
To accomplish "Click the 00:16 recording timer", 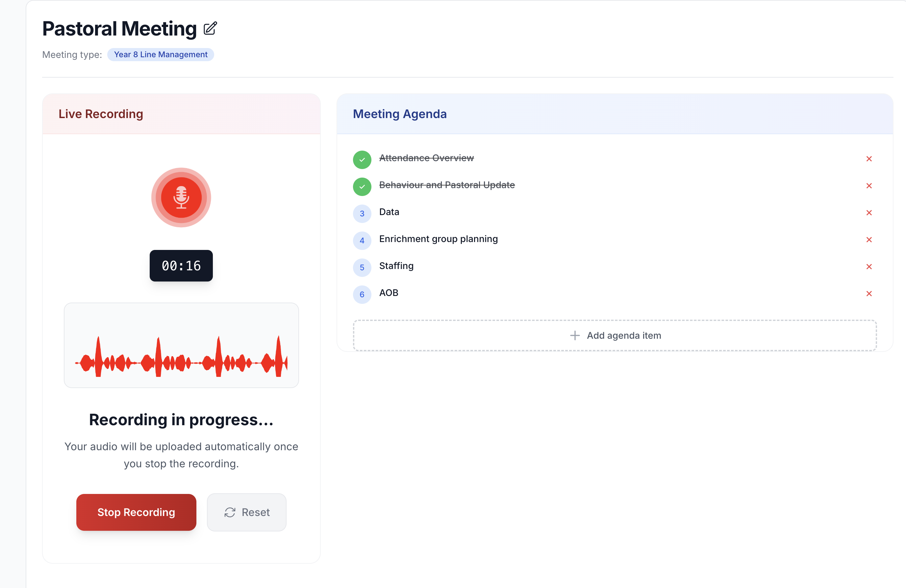I will tap(181, 266).
